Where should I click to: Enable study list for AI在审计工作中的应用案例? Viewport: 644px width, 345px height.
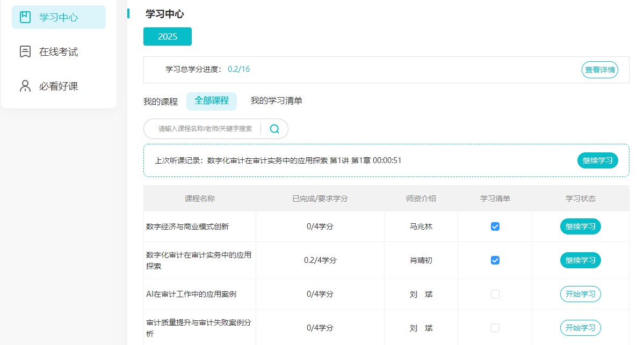494,294
